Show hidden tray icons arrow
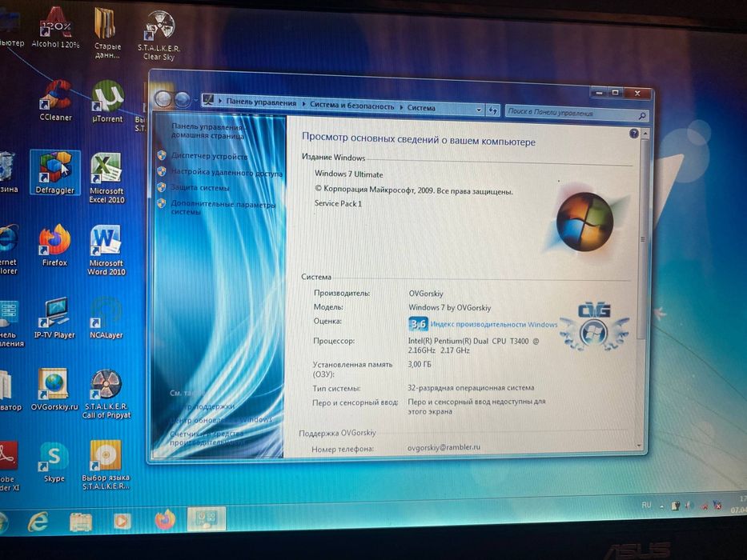 tap(661, 506)
